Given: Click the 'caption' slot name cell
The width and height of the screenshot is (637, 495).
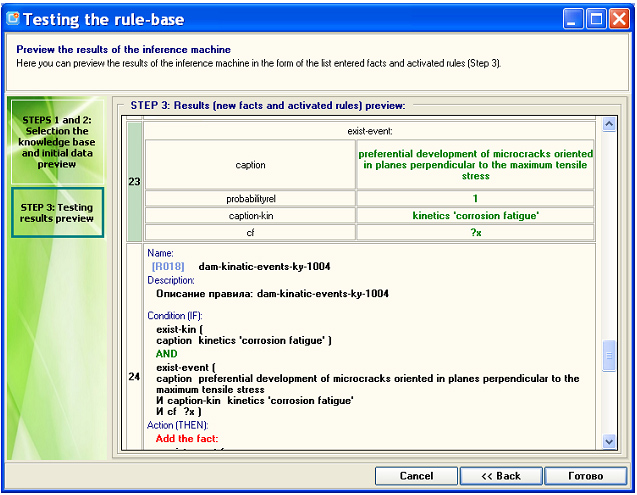Looking at the screenshot, I should tap(250, 165).
